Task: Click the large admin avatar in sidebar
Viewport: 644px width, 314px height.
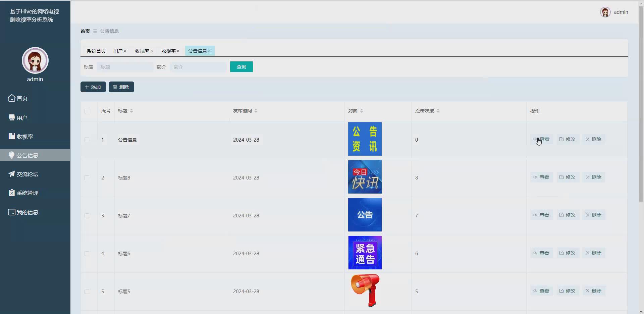Action: click(35, 60)
